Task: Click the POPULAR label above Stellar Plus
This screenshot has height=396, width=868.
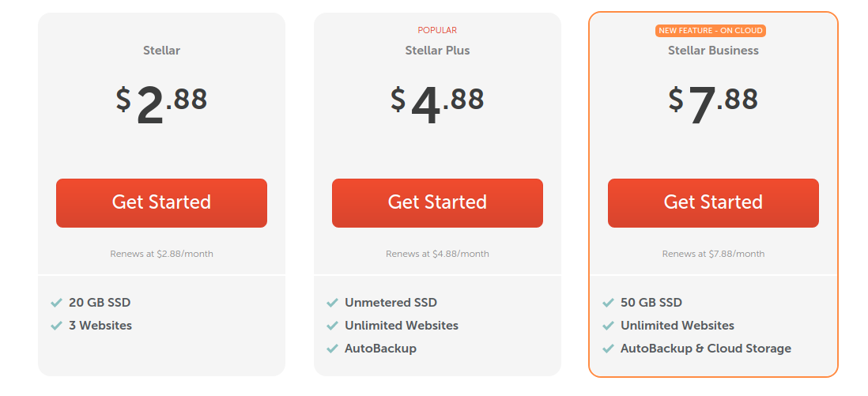Action: pos(437,31)
